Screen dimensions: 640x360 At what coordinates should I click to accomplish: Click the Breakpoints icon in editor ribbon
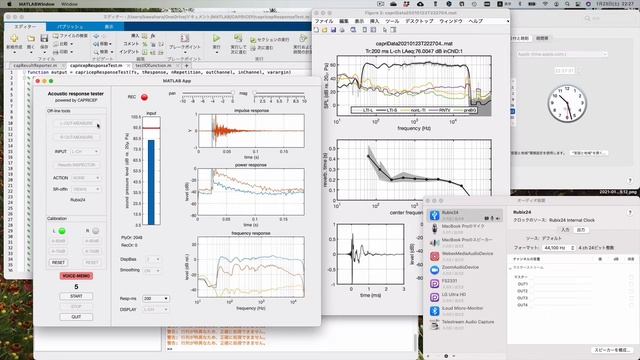(184, 38)
